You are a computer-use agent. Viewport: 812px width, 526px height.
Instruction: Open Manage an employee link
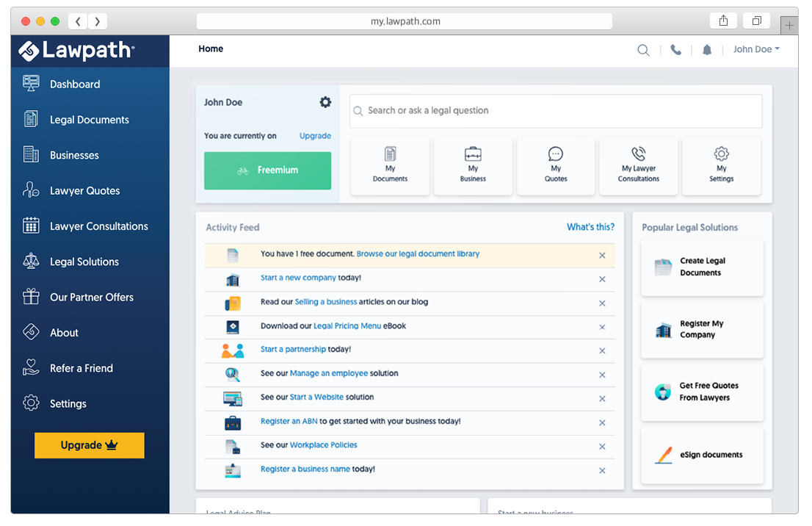pos(329,373)
